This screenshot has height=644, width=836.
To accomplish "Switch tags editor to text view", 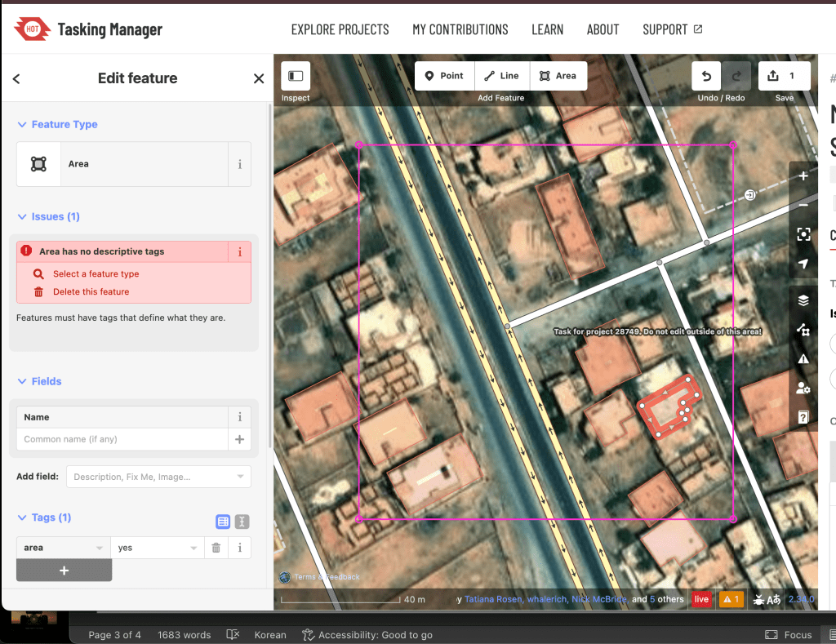I will point(242,522).
